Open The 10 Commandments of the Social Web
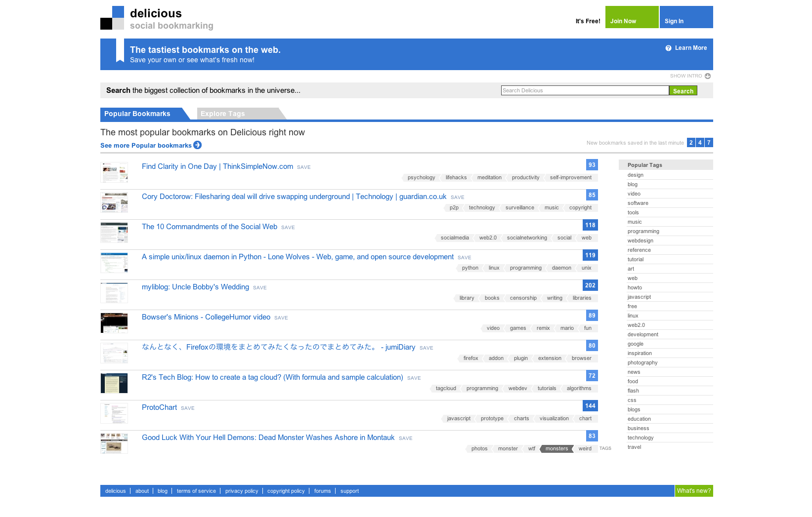The height and width of the screenshot is (517, 812). 210,227
